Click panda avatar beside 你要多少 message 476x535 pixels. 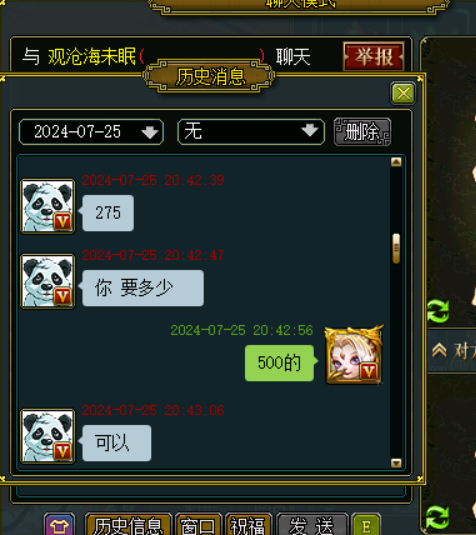pyautogui.click(x=47, y=281)
